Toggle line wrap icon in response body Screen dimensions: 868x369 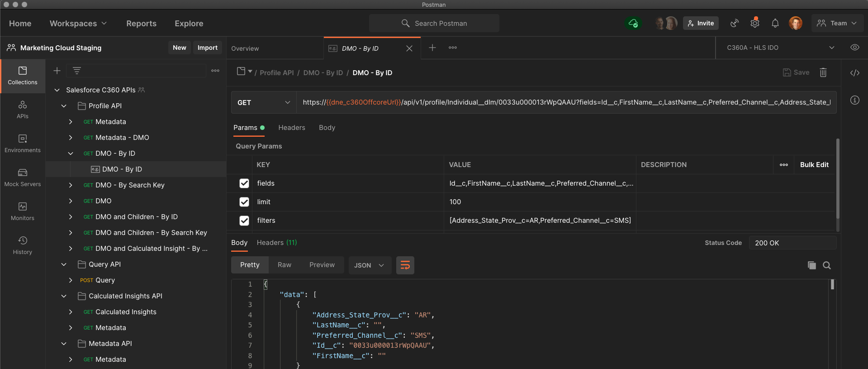[405, 265]
